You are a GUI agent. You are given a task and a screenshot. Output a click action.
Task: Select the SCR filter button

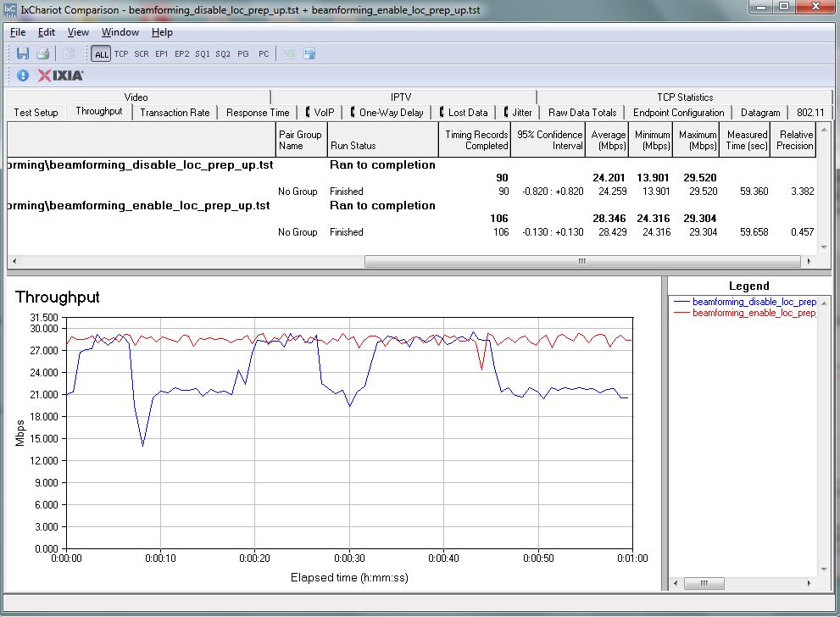coord(142,53)
